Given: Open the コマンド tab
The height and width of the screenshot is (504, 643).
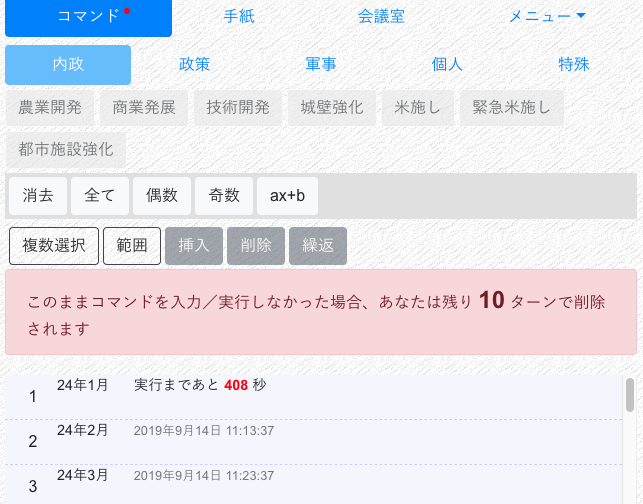Looking at the screenshot, I should (88, 17).
